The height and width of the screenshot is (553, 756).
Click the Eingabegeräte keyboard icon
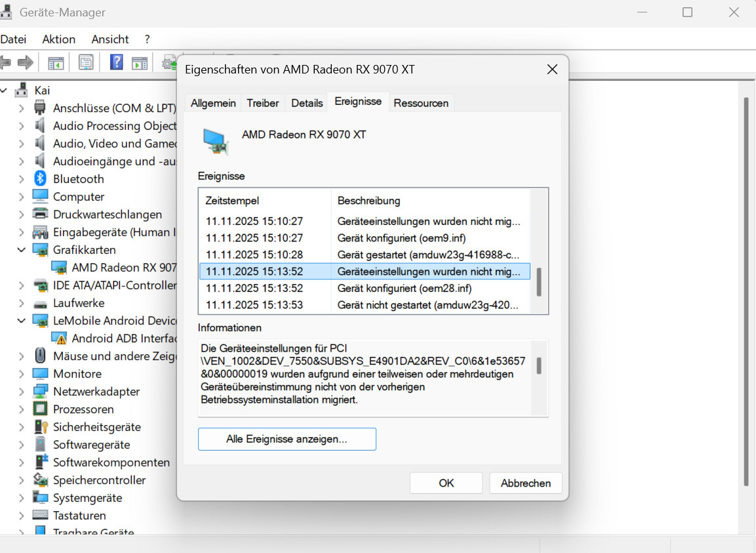(40, 232)
